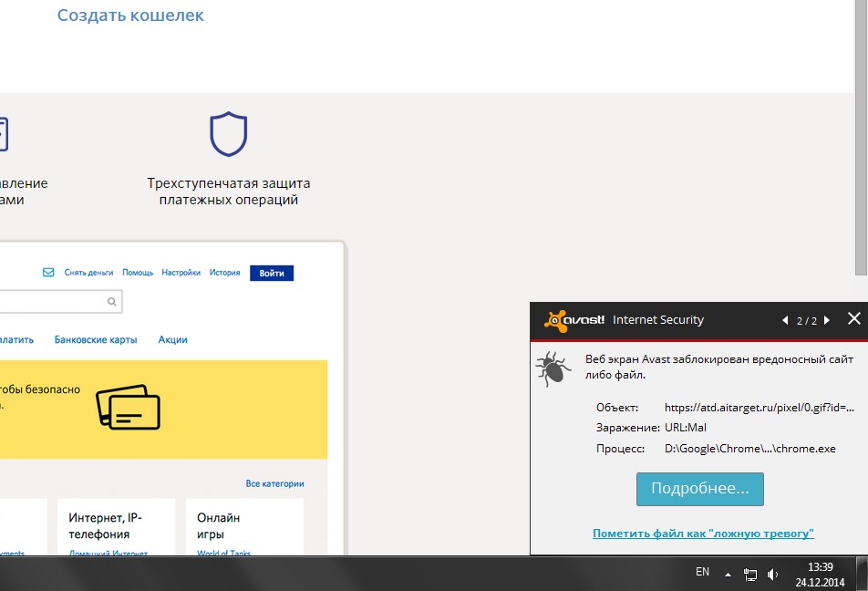
Task: Open the "Настройки" link
Action: tap(181, 273)
